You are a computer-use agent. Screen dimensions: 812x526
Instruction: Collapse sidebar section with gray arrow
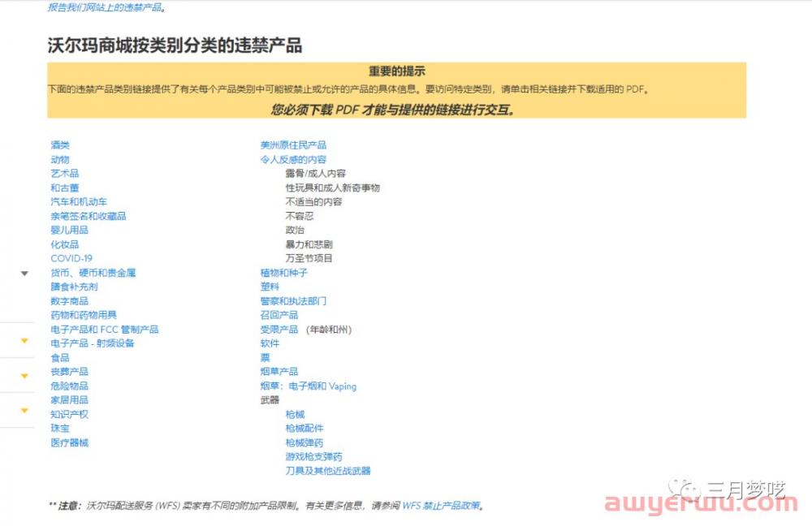point(24,274)
